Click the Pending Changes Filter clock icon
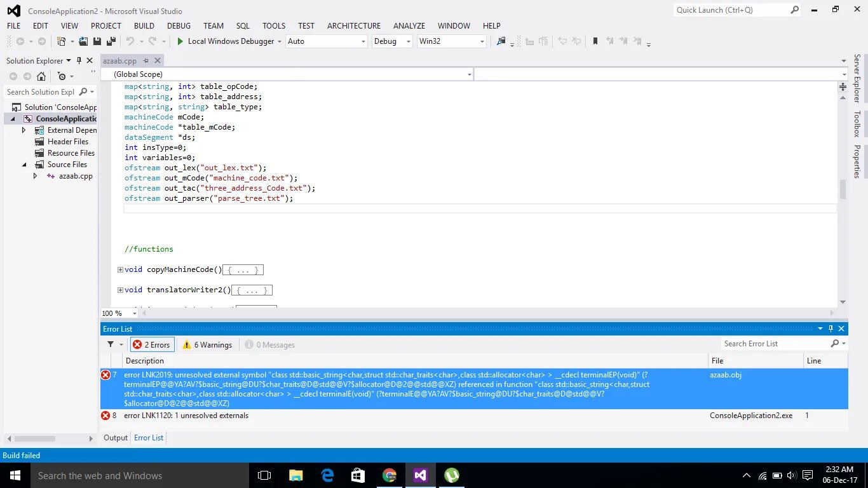The width and height of the screenshot is (868, 488). pos(62,76)
